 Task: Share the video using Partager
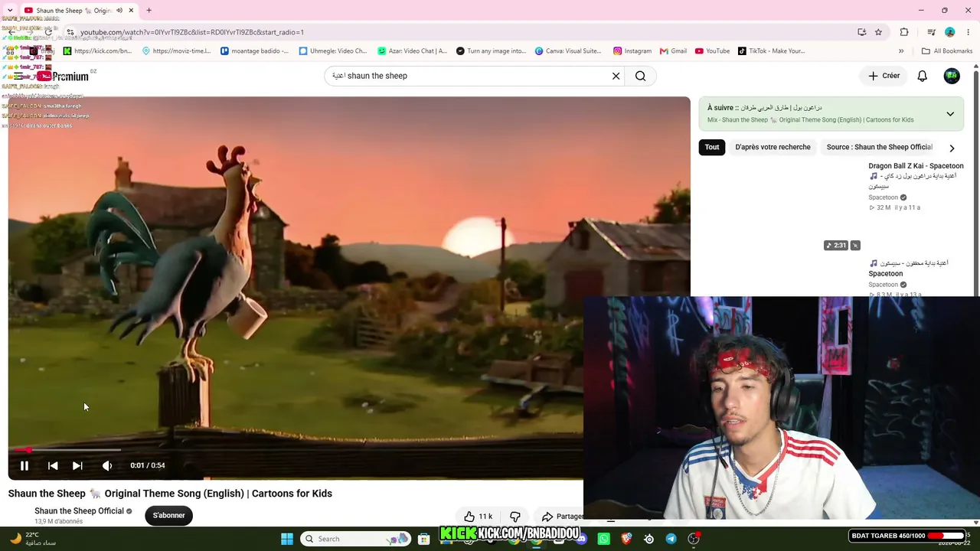pyautogui.click(x=562, y=517)
